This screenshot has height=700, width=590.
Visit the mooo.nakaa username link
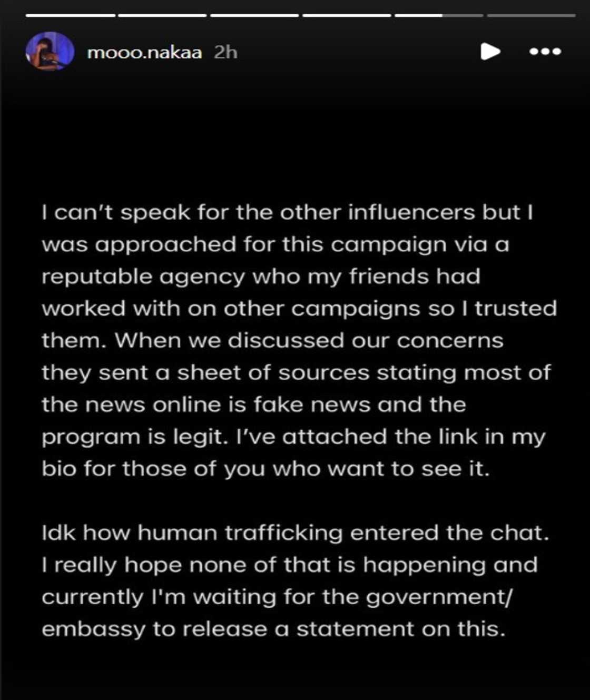144,52
